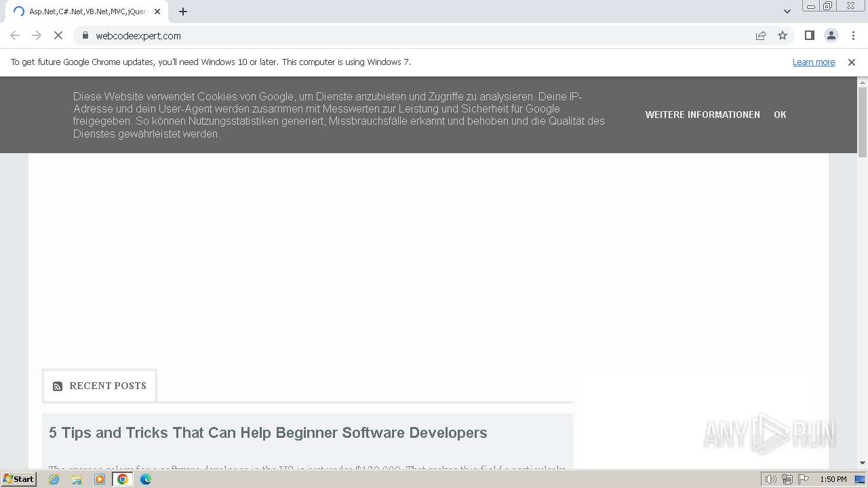868x488 pixels.
Task: Launch Microsoft Edge from the taskbar
Action: (x=145, y=479)
